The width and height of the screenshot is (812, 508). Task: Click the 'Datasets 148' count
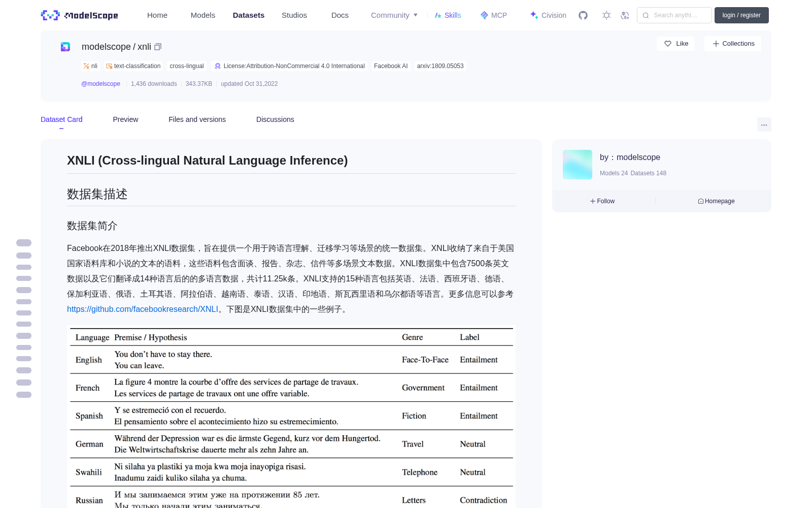[648, 173]
